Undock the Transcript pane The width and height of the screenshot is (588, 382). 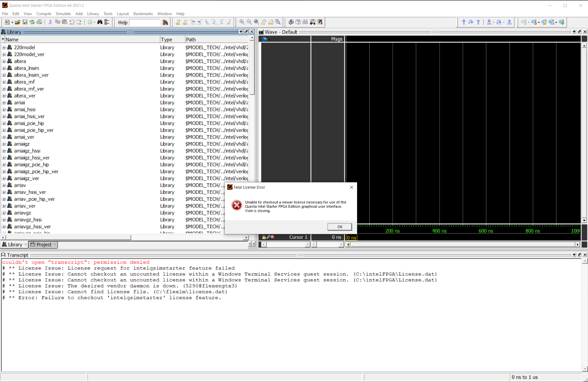click(580, 254)
